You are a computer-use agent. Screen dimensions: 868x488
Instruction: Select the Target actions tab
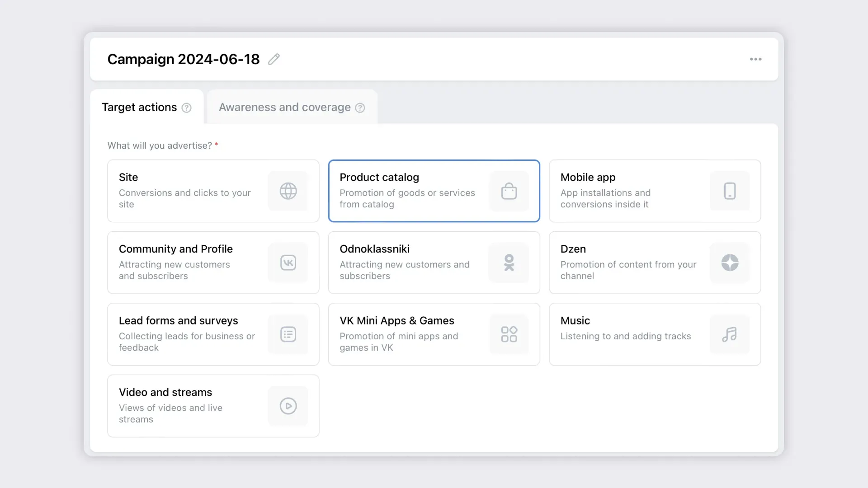[x=139, y=108]
